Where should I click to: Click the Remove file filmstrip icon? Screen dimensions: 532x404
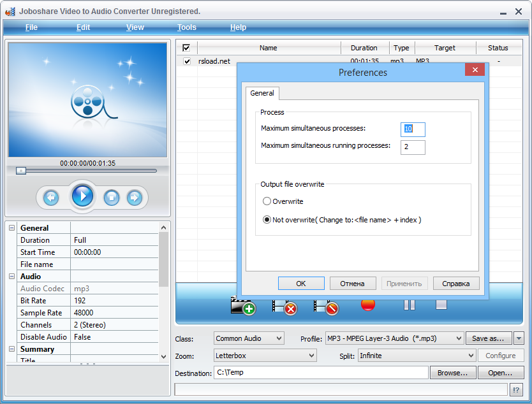click(x=284, y=306)
